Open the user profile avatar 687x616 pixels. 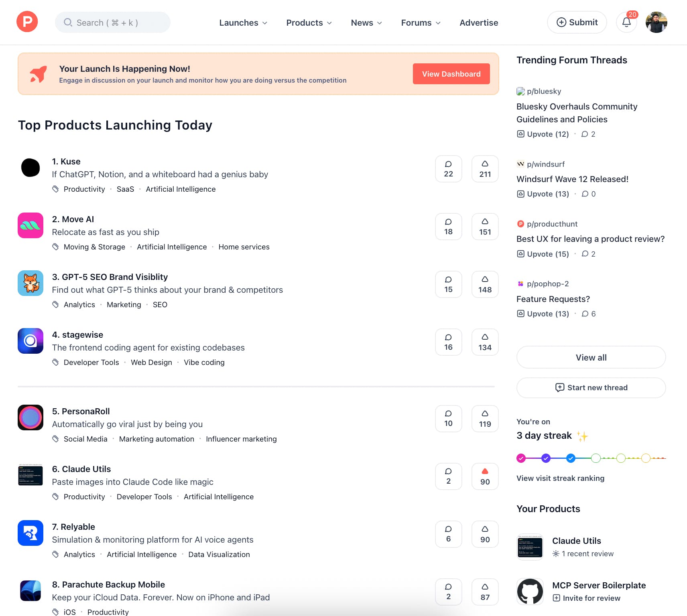click(x=657, y=22)
